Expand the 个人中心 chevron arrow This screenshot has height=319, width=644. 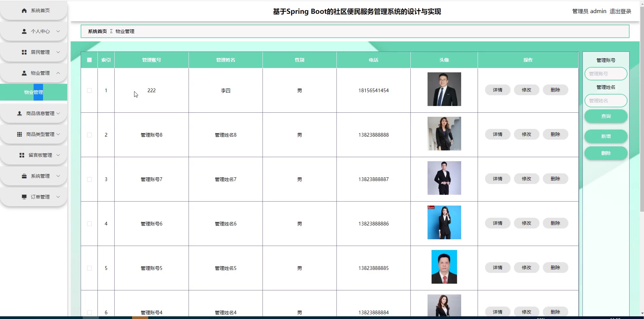[x=58, y=31]
